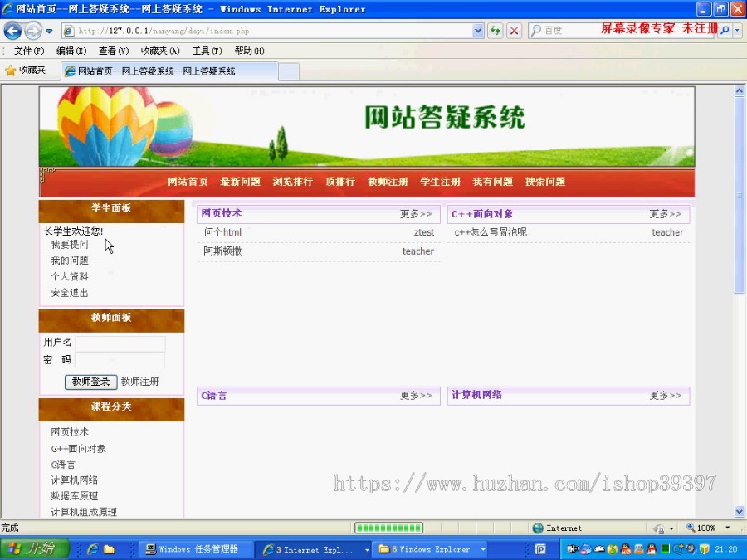
Task: Refresh the page with the green arrows icon
Action: tap(496, 31)
